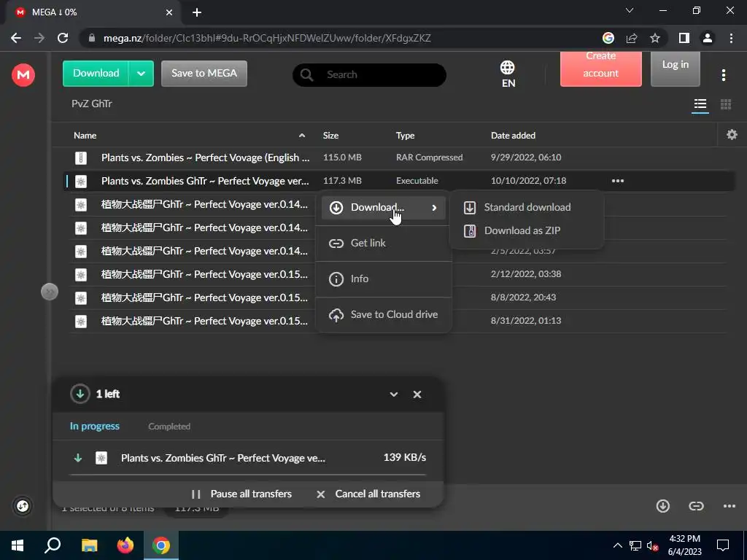
Task: Open language selector globe icon EN
Action: pos(508,74)
